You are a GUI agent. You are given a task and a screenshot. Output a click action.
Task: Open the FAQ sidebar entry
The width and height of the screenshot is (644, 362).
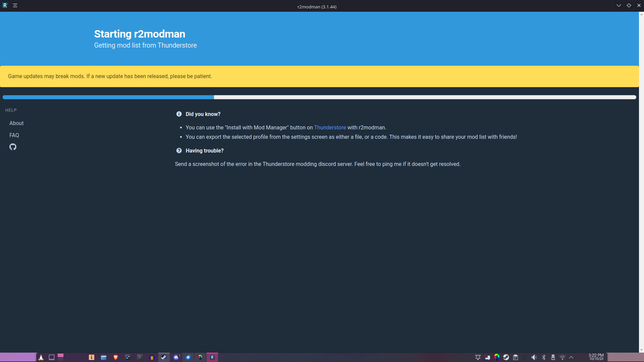tap(14, 135)
